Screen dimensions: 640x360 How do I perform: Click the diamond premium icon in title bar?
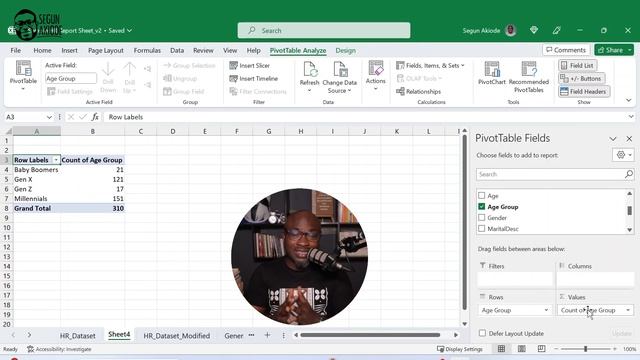pos(534,30)
